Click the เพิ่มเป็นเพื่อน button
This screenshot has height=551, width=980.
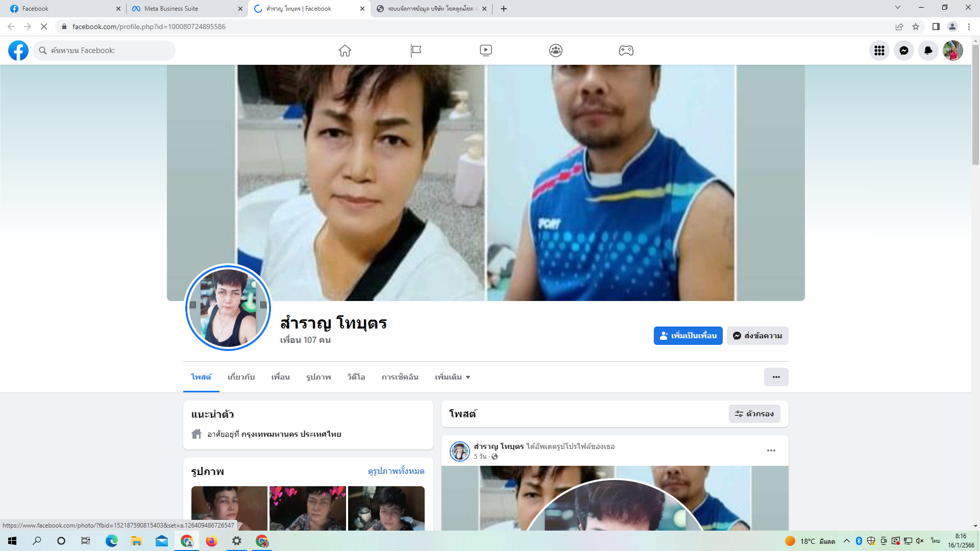click(x=688, y=336)
